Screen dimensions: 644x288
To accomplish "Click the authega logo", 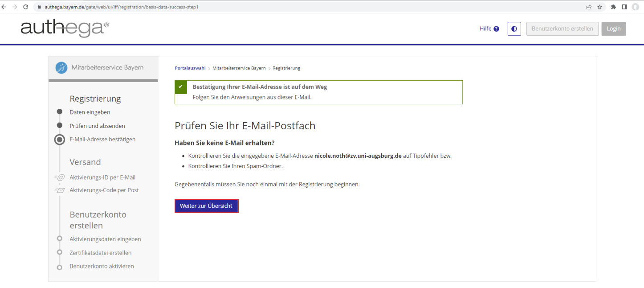I will tap(65, 29).
